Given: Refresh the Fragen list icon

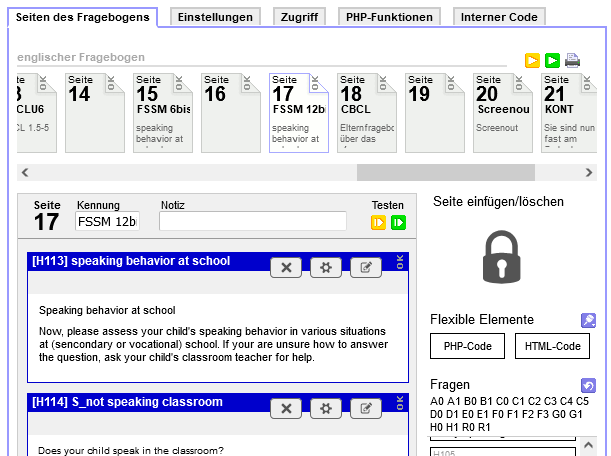Looking at the screenshot, I should [588, 385].
